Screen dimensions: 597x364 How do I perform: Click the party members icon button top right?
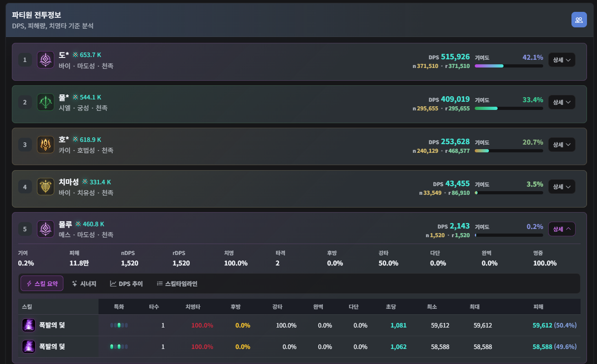click(x=579, y=20)
